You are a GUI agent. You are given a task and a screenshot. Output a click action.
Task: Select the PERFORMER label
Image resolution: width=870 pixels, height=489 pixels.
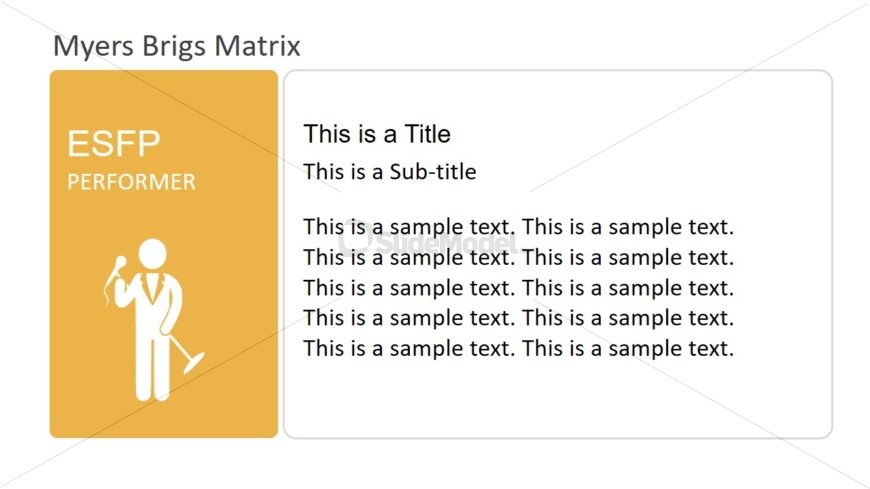(x=131, y=182)
